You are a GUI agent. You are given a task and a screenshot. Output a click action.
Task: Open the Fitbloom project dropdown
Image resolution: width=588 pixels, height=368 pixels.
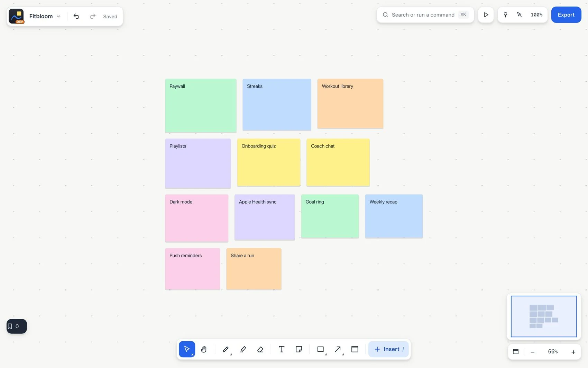tap(45, 16)
